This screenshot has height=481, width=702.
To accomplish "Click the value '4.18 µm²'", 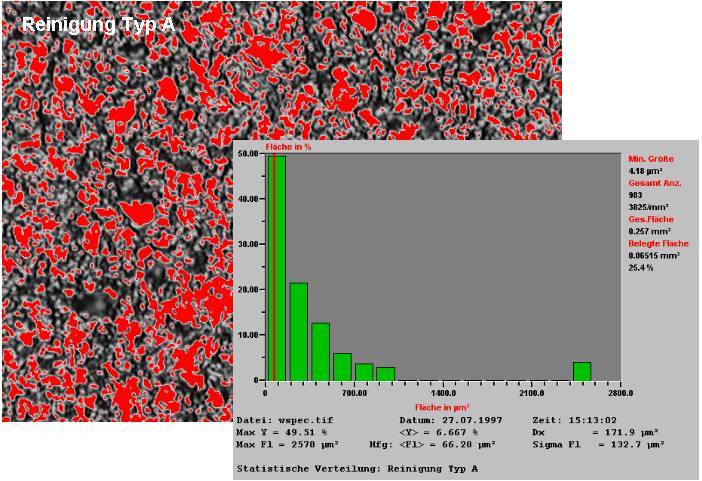I will point(646,171).
